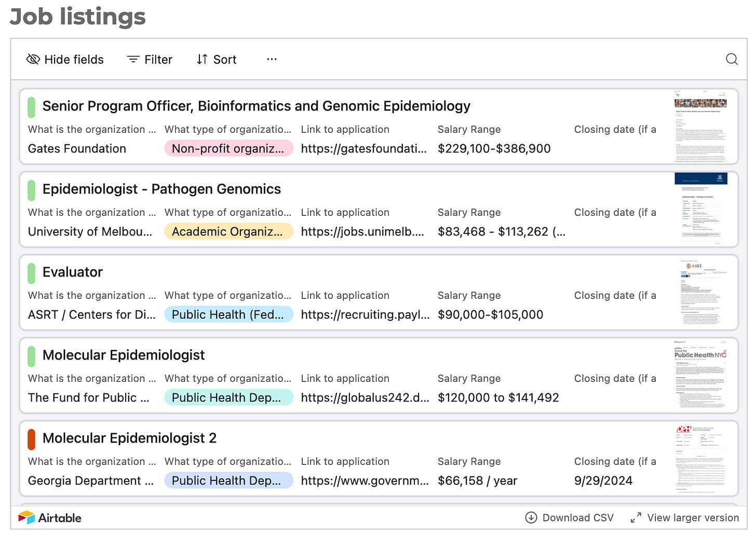
Task: Click the Job listings heading
Action: coord(78,17)
